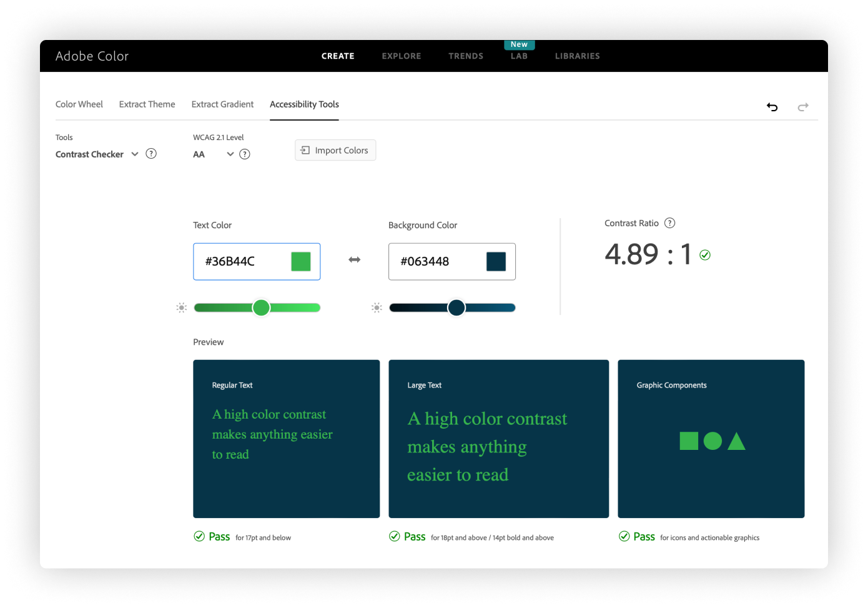Click the undo arrow icon
This screenshot has height=608, width=868.
tap(772, 107)
